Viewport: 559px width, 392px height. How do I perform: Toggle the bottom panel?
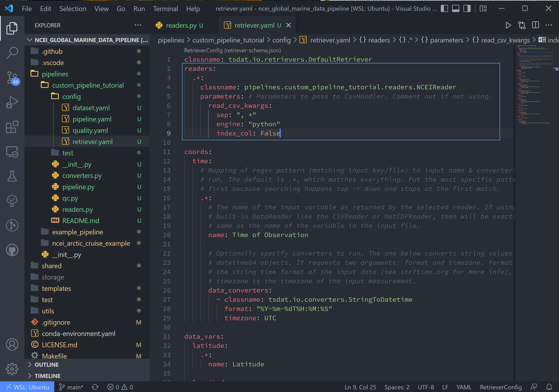point(455,8)
